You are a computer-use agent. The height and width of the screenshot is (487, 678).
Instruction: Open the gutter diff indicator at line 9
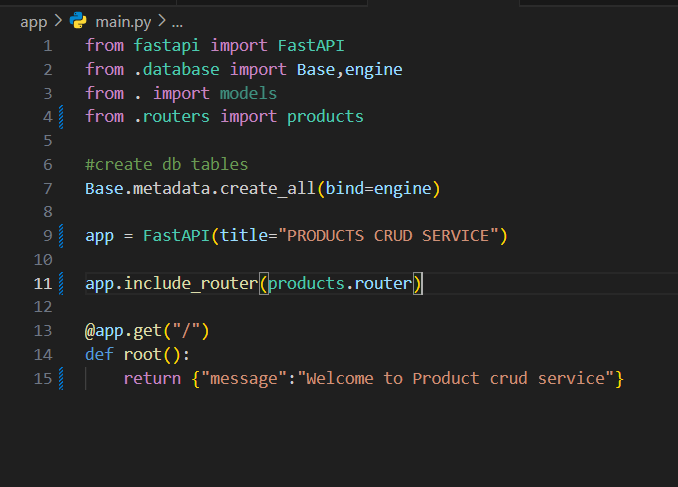(x=62, y=236)
